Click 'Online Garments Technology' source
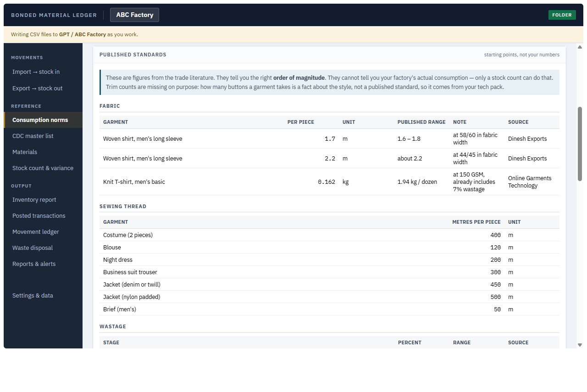The image size is (587, 392). [530, 182]
